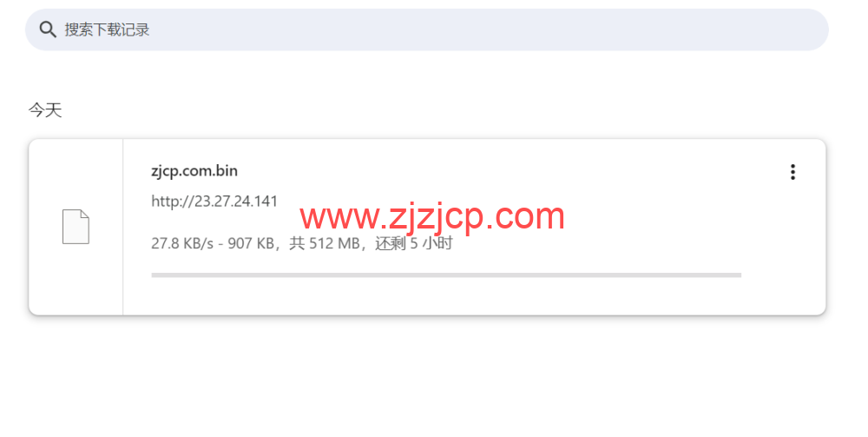Select the 今天 date heading
Image resolution: width=868 pixels, height=437 pixels.
pyautogui.click(x=45, y=110)
